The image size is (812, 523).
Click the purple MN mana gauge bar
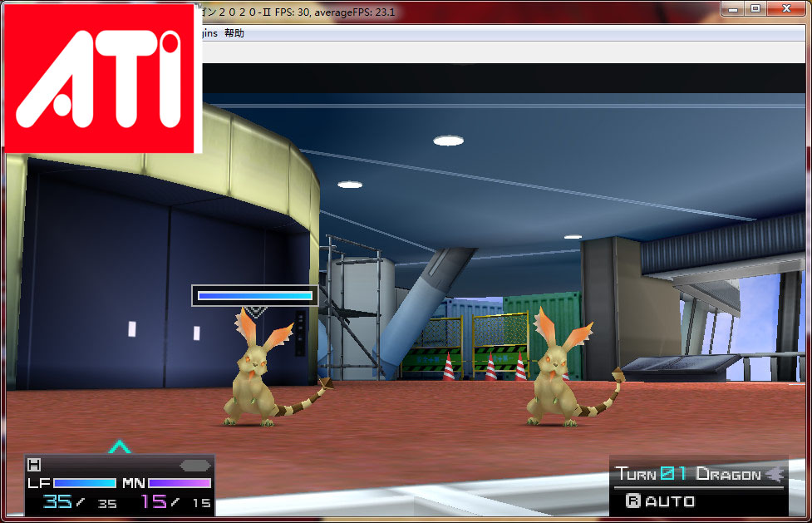coord(180,483)
